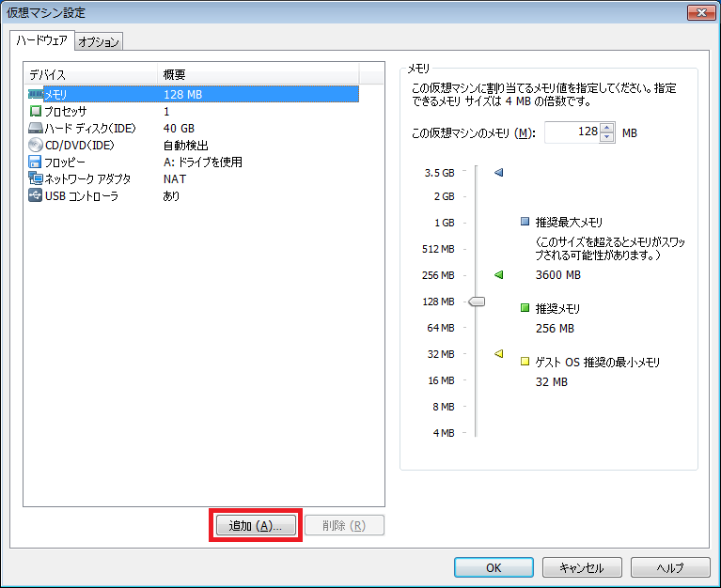Confirm settings with OK button
This screenshot has width=721, height=588.
click(494, 567)
